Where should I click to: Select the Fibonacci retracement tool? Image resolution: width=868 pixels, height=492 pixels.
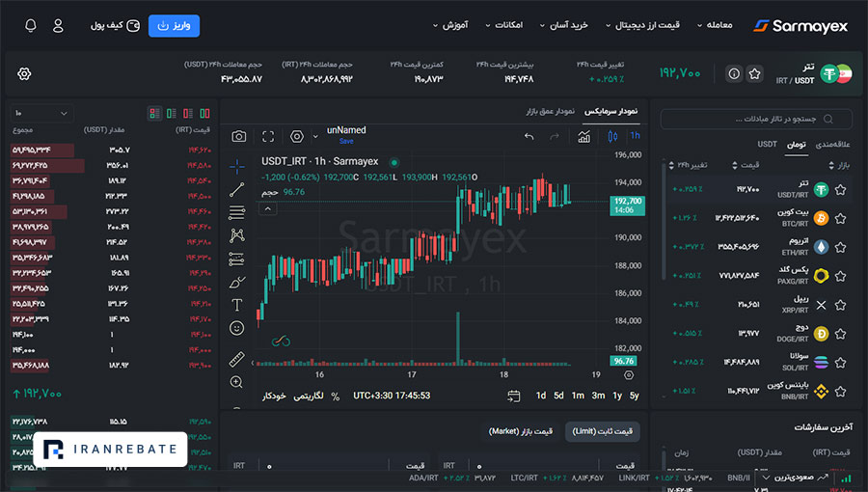click(x=237, y=212)
